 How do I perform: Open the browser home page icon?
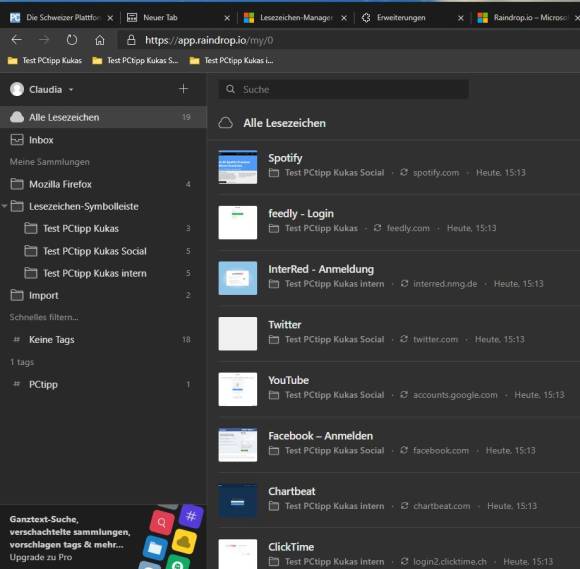point(100,40)
